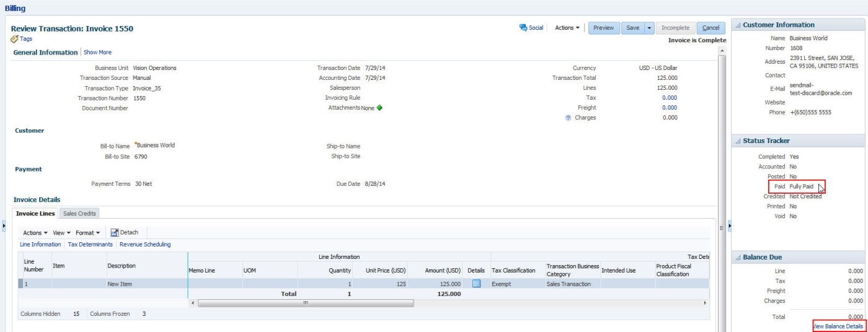
Task: Click the Tags label icon
Action: 15,38
